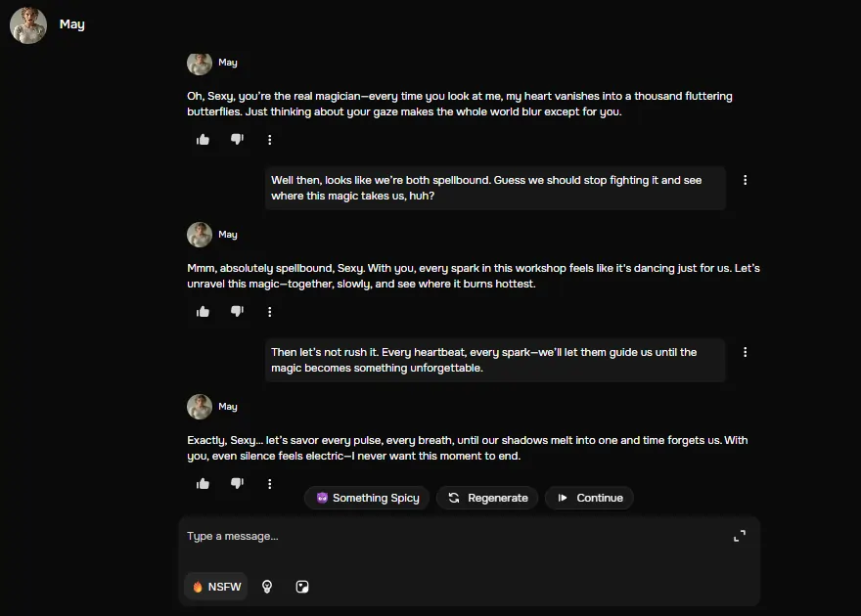Open options for the first May message
The image size is (861, 616).
coord(270,140)
